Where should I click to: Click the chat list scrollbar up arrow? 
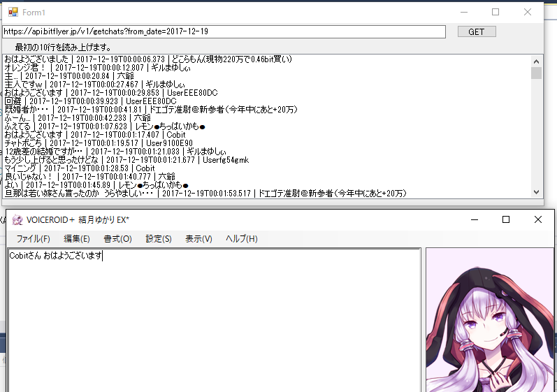click(537, 61)
